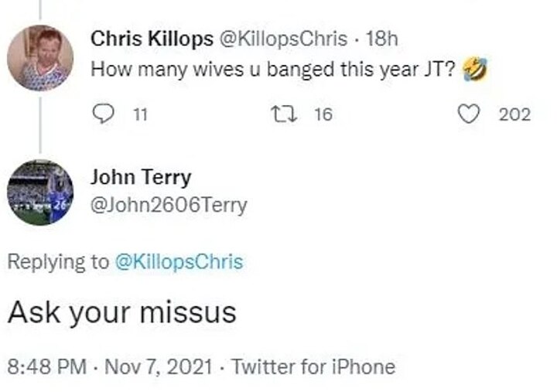This screenshot has width=557, height=392.
Task: Open Chris Killops' profile picture
Action: pos(40,58)
